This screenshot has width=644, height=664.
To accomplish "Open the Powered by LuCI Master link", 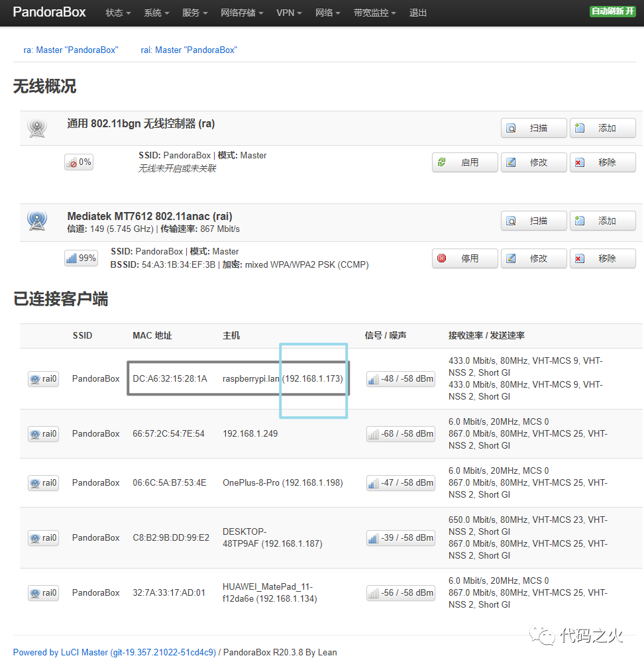I will 115,653.
